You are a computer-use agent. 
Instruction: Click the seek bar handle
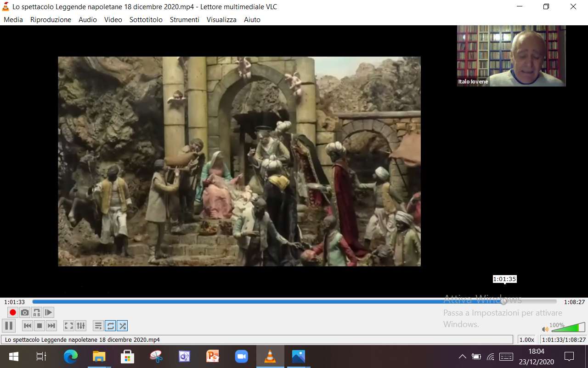click(504, 302)
